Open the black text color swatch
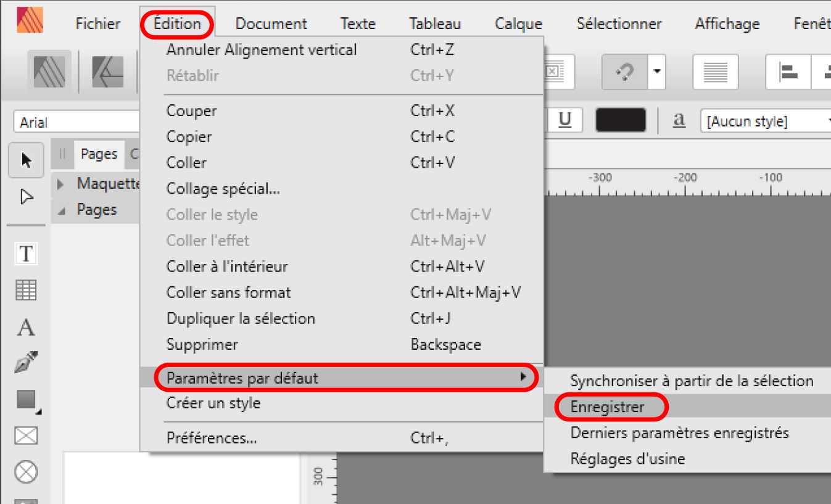This screenshot has height=504, width=831. tap(621, 121)
